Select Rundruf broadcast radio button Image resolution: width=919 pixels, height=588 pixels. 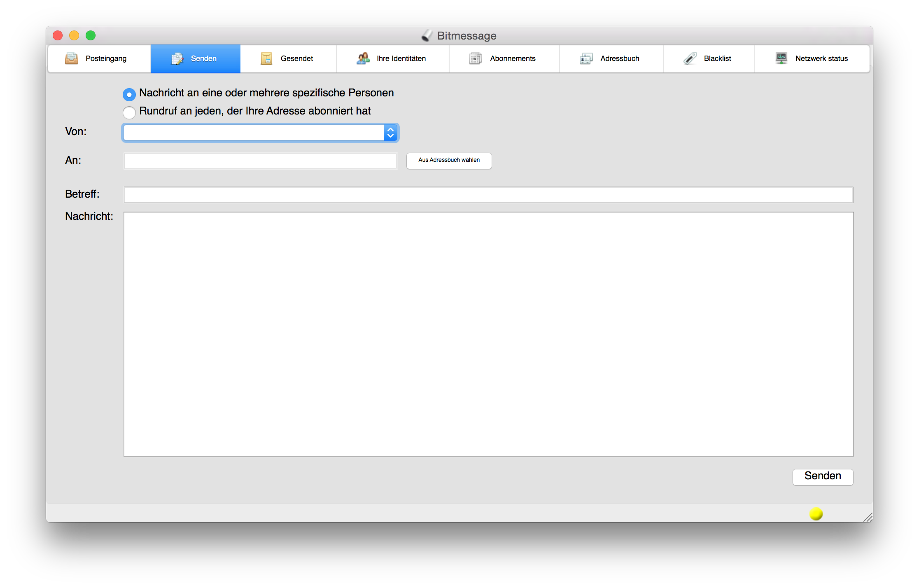pyautogui.click(x=129, y=112)
